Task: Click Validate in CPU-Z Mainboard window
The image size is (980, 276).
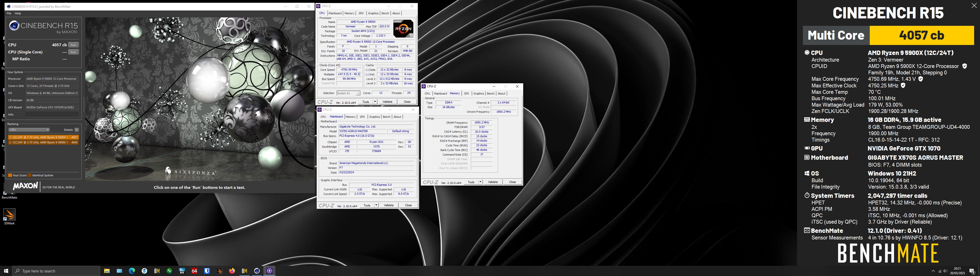Action: tap(388, 205)
